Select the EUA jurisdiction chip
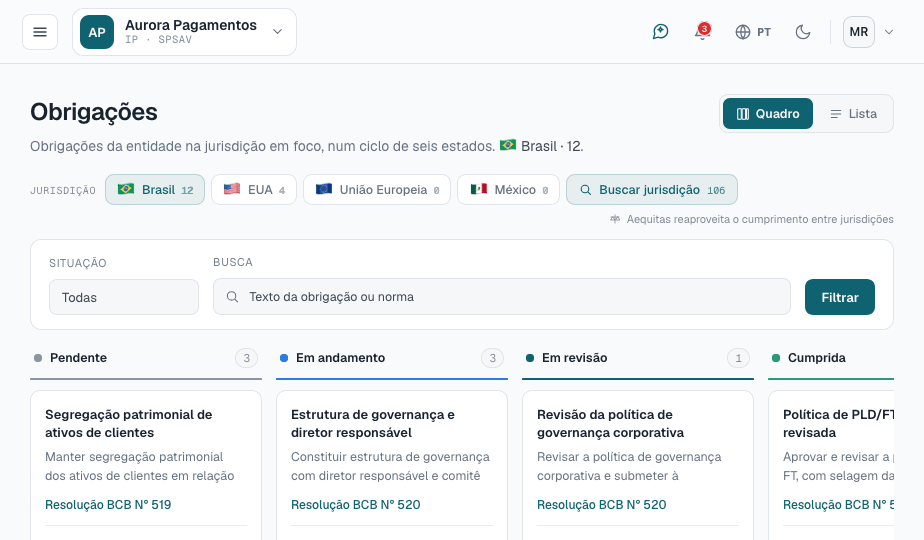 click(x=254, y=190)
